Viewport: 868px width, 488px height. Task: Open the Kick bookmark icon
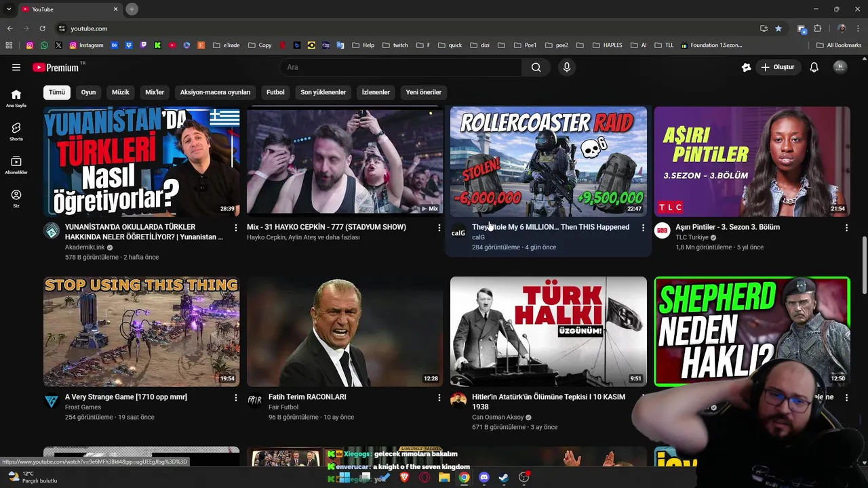pos(157,45)
